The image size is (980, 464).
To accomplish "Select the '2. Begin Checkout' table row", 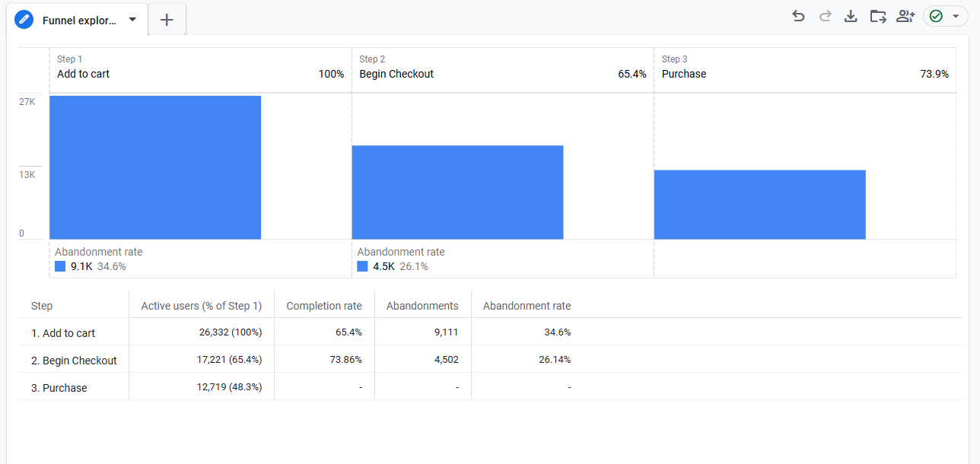I will point(490,360).
